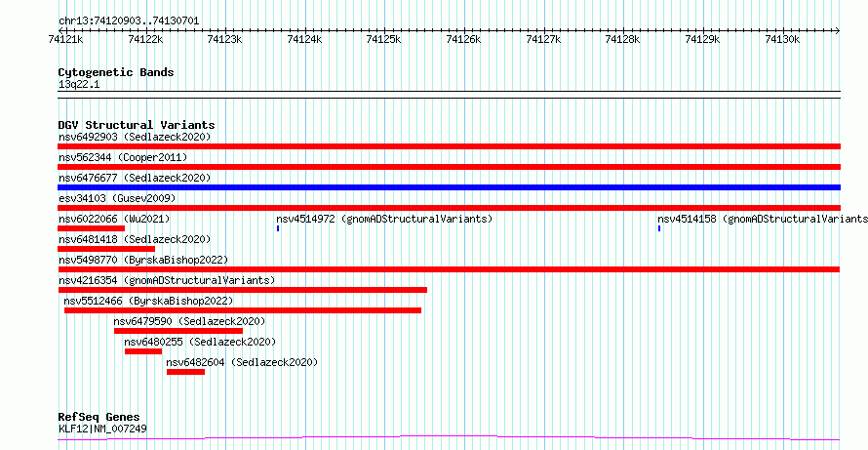
Task: Click the nsv6022066 (Wu2021) label
Action: coord(114,219)
